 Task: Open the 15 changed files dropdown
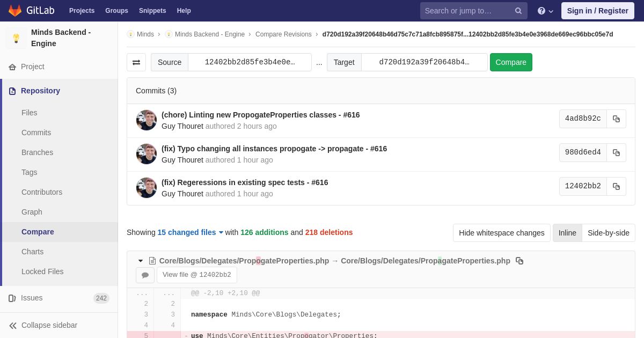pos(190,232)
